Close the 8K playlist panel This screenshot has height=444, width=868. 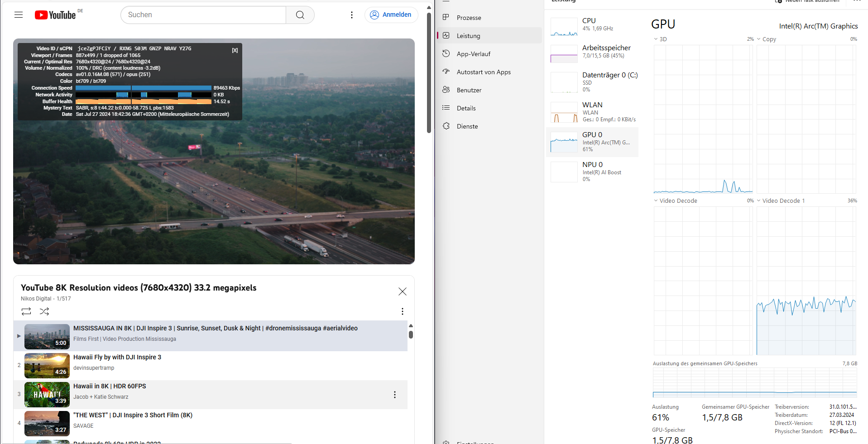(402, 291)
